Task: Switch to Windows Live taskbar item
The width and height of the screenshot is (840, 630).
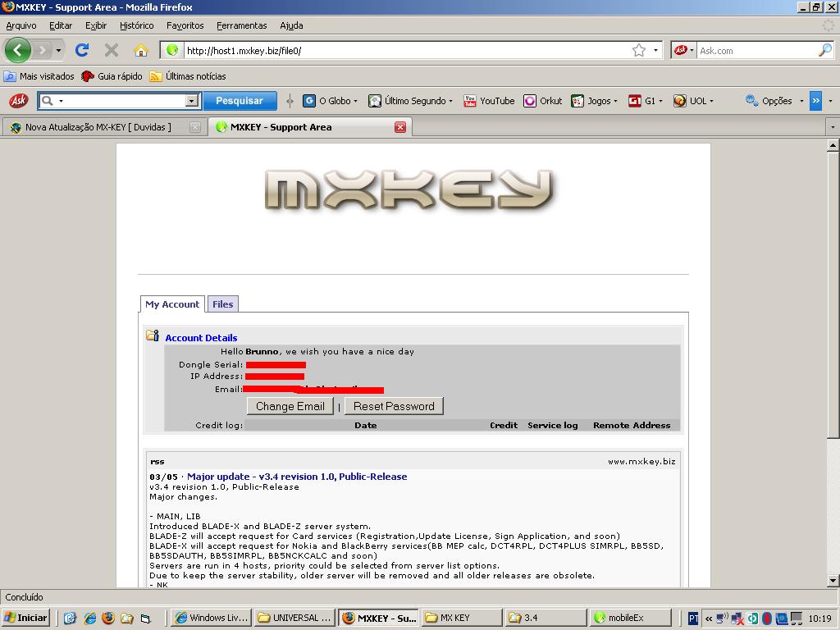Action: pos(212,618)
